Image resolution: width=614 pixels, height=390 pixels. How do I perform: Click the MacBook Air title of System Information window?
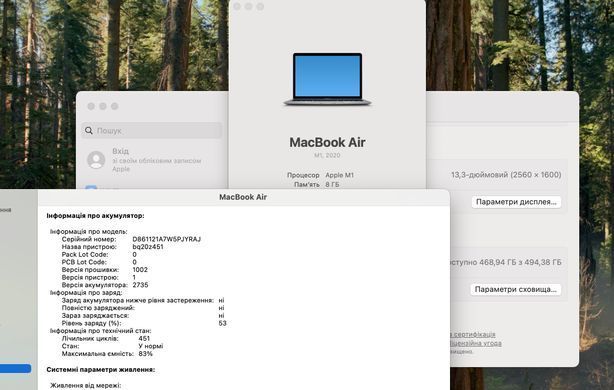point(243,197)
